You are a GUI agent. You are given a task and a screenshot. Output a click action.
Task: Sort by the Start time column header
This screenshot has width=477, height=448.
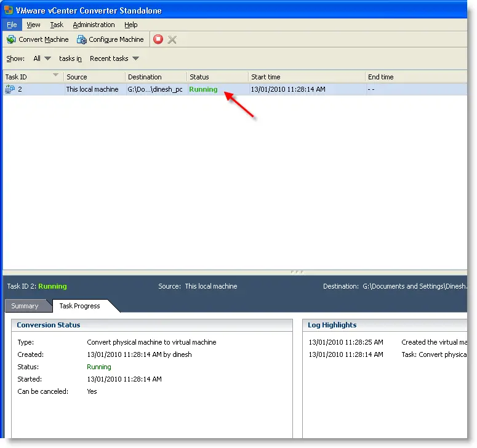tap(307, 77)
